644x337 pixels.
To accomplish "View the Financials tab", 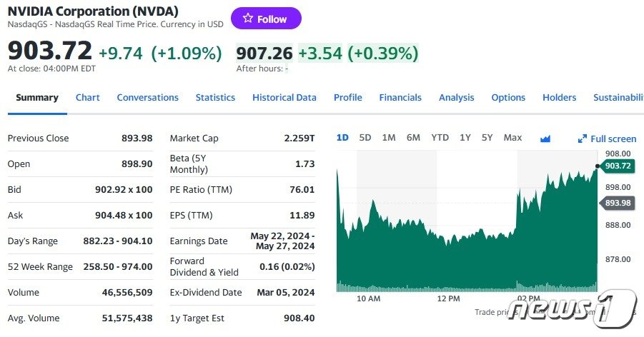I will click(x=400, y=98).
